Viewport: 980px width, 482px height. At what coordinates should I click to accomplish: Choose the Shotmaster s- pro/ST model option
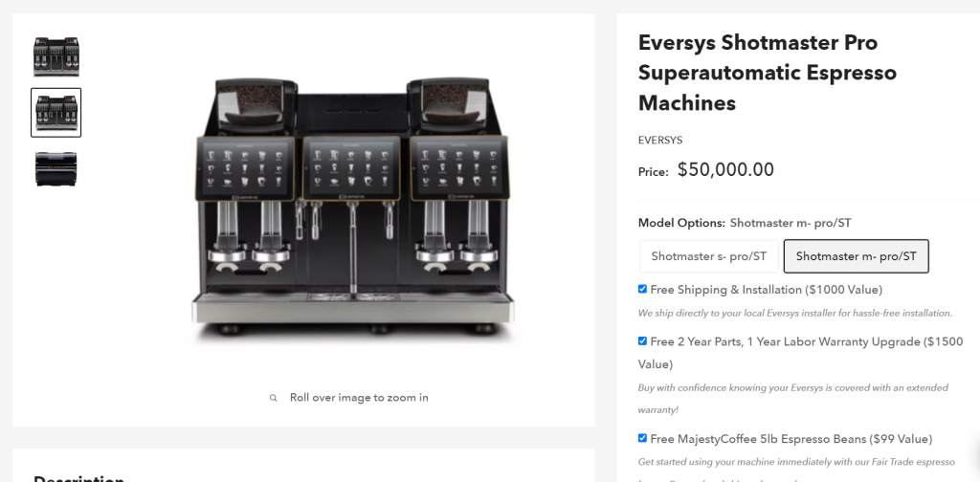[708, 256]
